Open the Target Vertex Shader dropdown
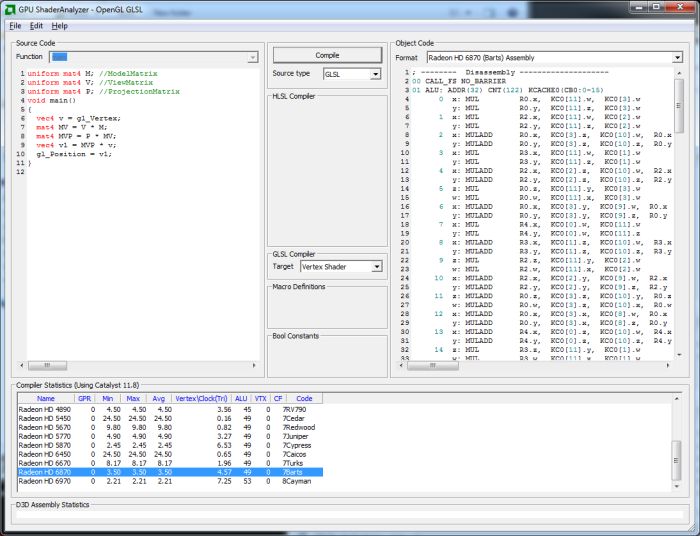Image resolution: width=700 pixels, height=536 pixels. (377, 266)
